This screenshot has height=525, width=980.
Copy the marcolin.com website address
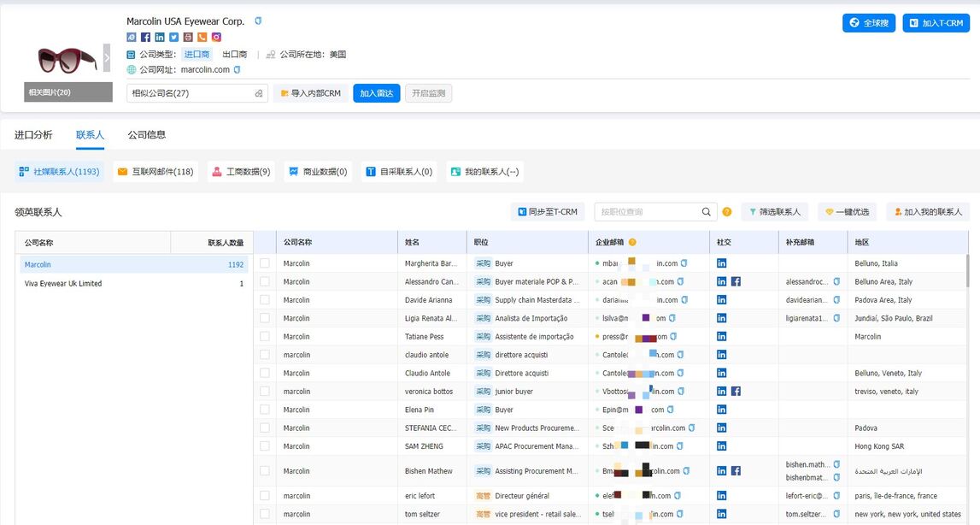[x=237, y=70]
